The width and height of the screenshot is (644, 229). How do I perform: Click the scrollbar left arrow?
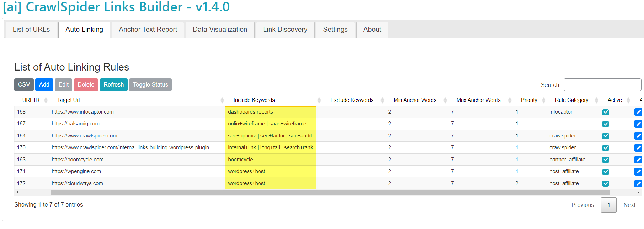pos(17,192)
